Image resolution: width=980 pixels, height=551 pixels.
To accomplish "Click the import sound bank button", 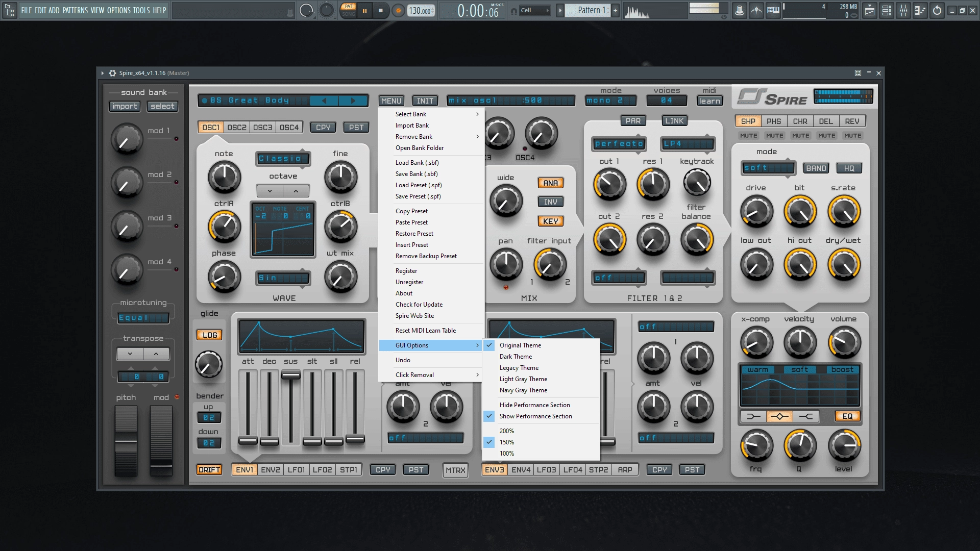I will click(125, 106).
